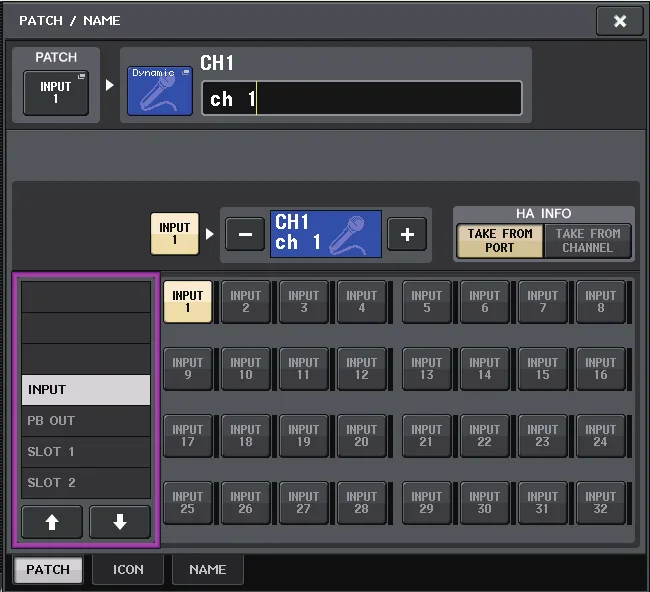
Task: Close the PATCH / NAME window
Action: 620,21
